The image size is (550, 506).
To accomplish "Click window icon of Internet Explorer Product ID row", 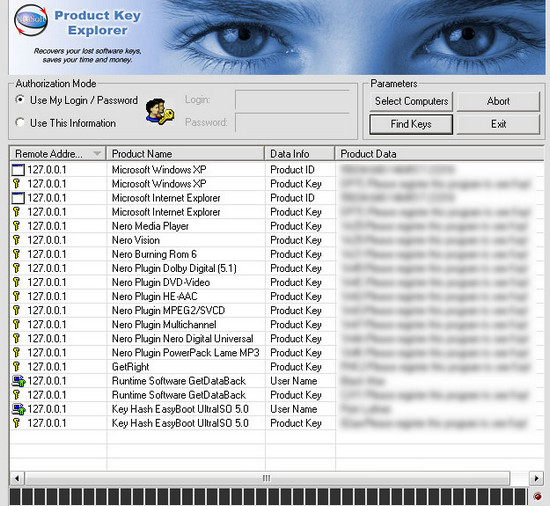I will pos(18,198).
